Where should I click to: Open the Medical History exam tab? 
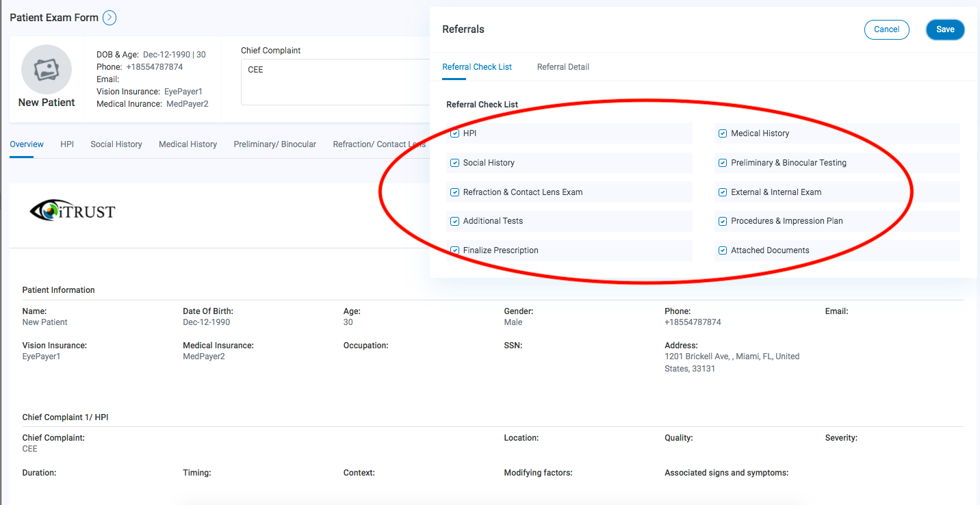coord(188,144)
